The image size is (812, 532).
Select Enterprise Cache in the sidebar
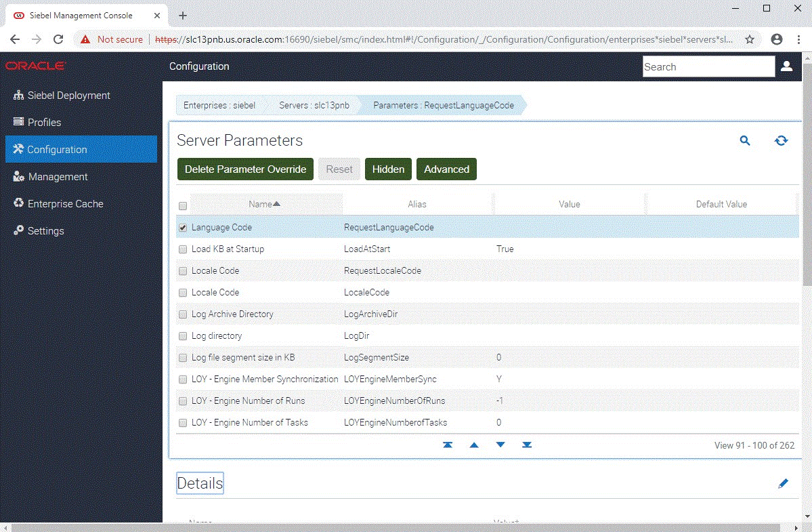[x=65, y=203]
